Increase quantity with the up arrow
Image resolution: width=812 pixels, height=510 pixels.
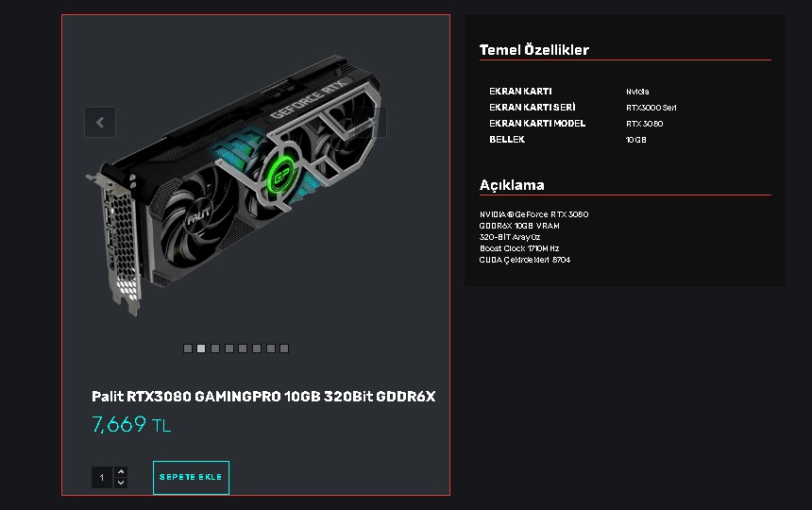tap(121, 471)
